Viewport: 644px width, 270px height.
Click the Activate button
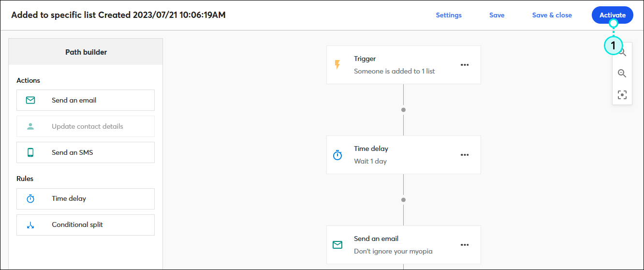(x=612, y=15)
